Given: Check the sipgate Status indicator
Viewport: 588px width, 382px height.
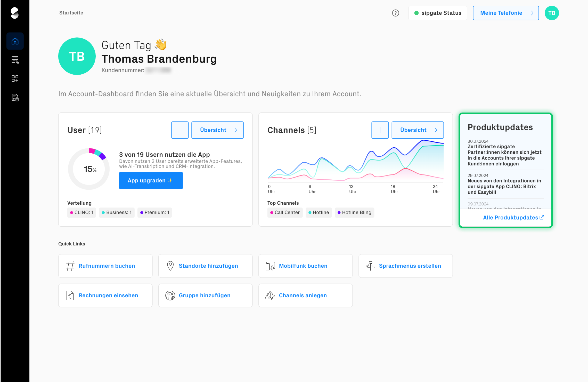Looking at the screenshot, I should pyautogui.click(x=438, y=13).
